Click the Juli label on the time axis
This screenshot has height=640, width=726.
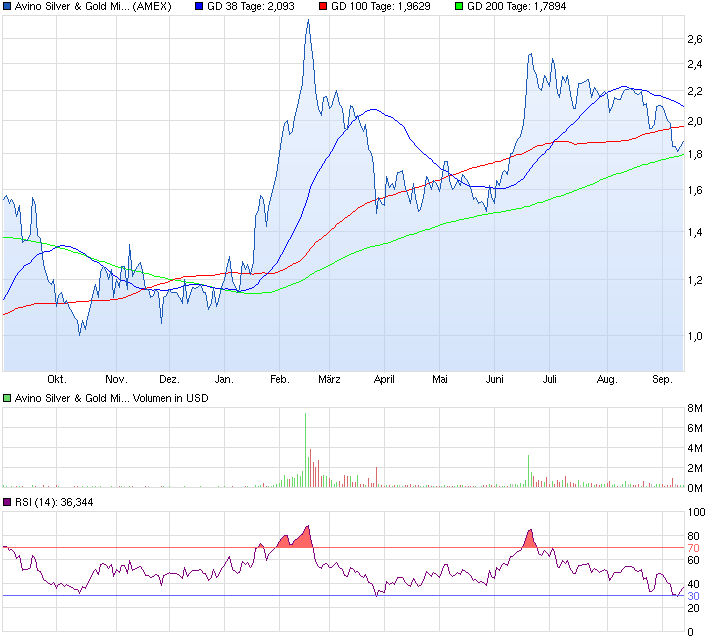[x=549, y=379]
